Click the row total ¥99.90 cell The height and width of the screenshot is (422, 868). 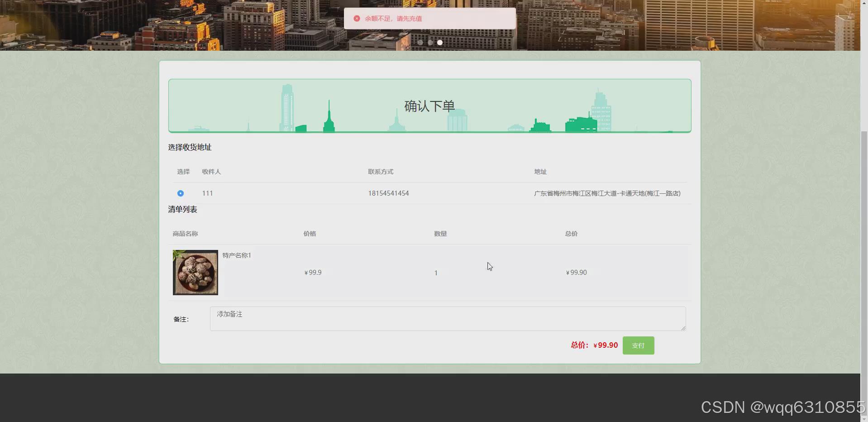pos(576,273)
